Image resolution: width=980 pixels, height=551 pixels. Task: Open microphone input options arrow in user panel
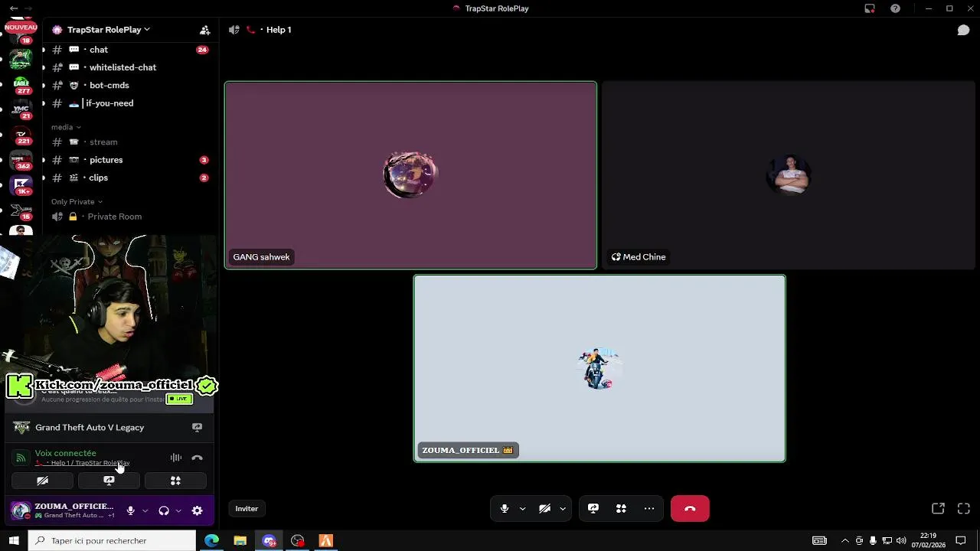(145, 510)
